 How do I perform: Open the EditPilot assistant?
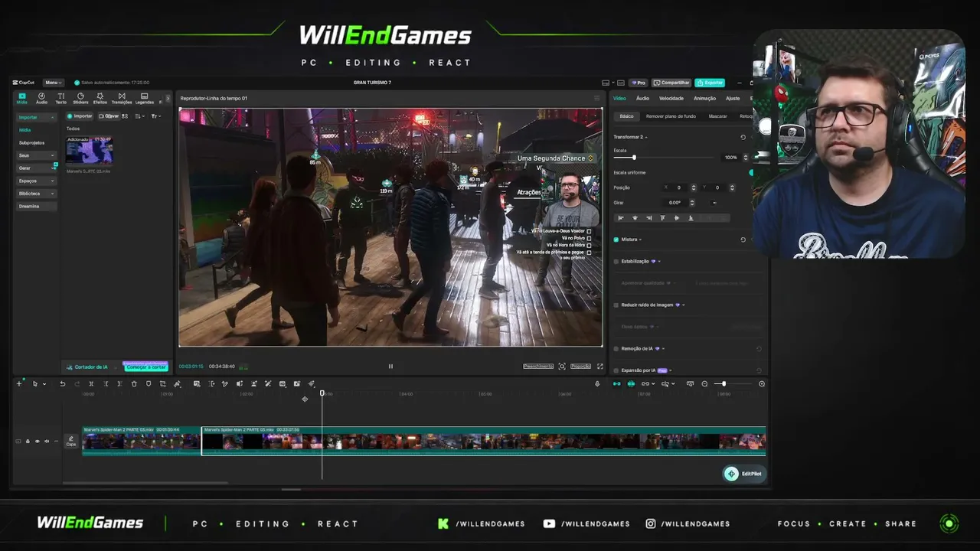pyautogui.click(x=743, y=474)
